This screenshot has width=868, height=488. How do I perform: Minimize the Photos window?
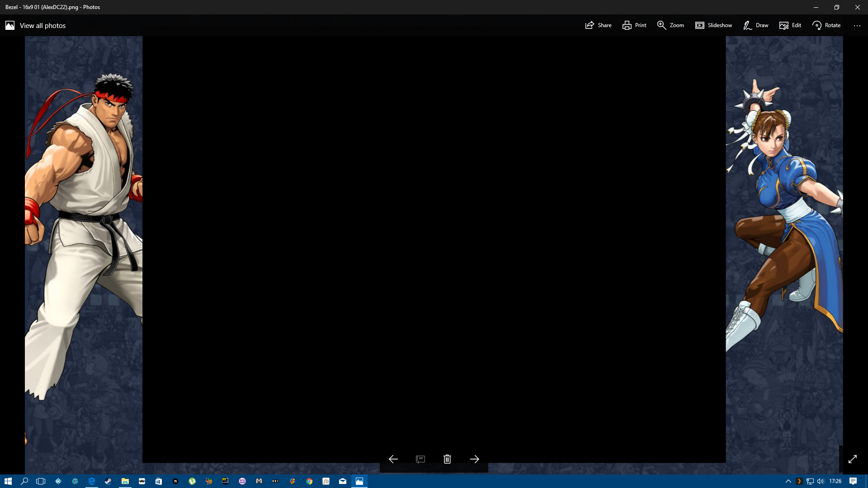coord(816,7)
